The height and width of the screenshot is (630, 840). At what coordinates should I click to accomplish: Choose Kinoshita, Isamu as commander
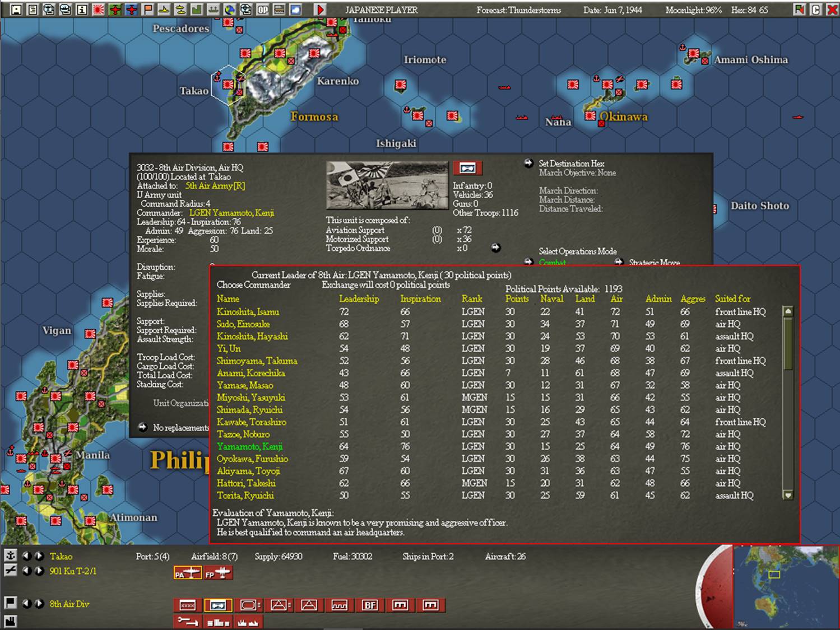click(x=248, y=312)
